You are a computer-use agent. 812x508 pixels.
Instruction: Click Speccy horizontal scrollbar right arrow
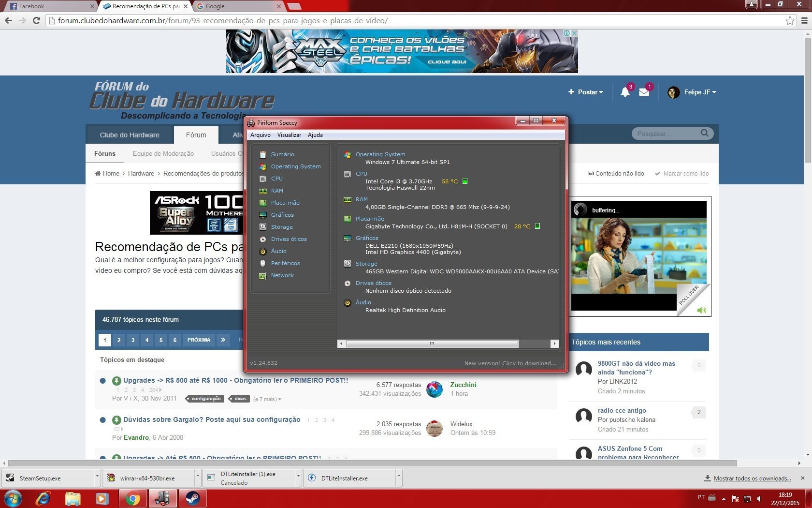tap(554, 344)
